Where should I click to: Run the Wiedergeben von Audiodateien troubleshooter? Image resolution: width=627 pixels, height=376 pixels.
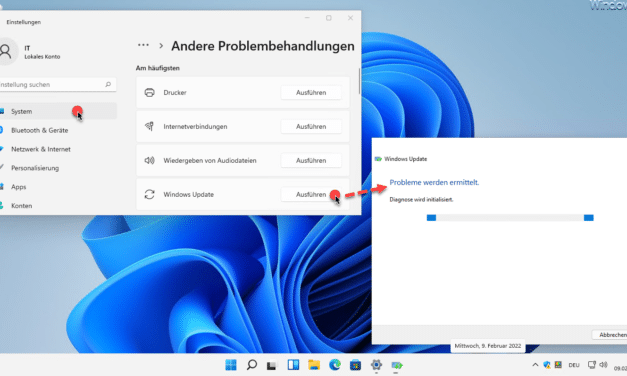(x=311, y=160)
